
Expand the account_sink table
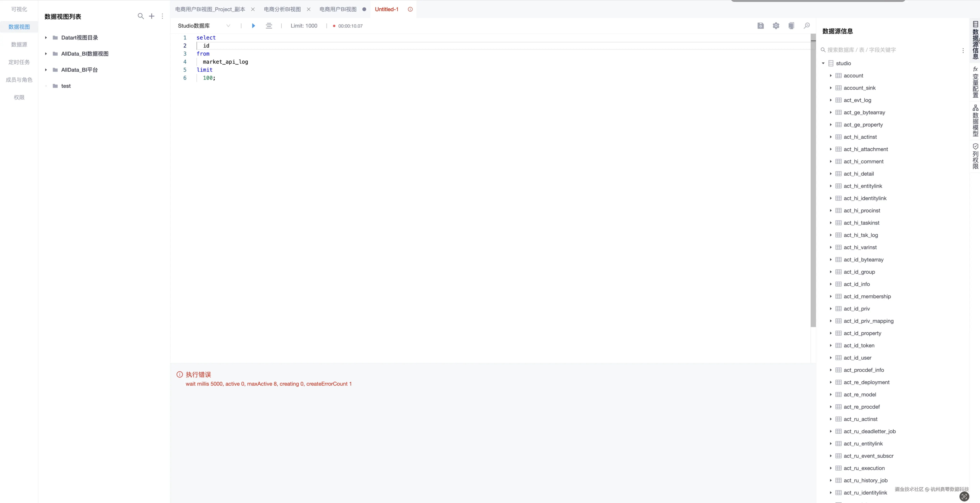click(x=831, y=88)
